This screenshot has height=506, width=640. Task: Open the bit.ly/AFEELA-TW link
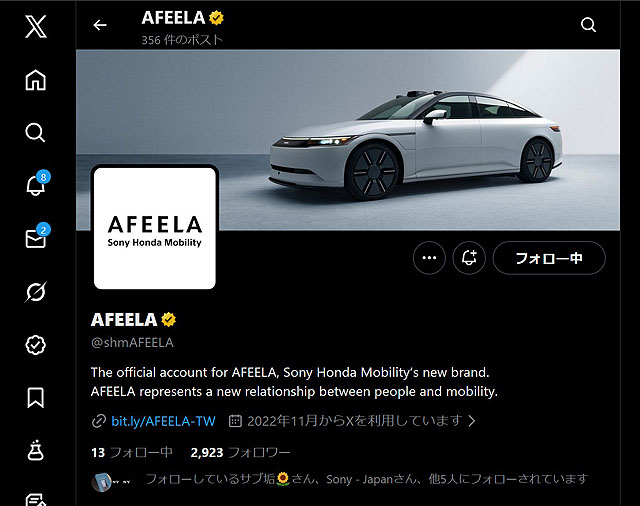[163, 421]
